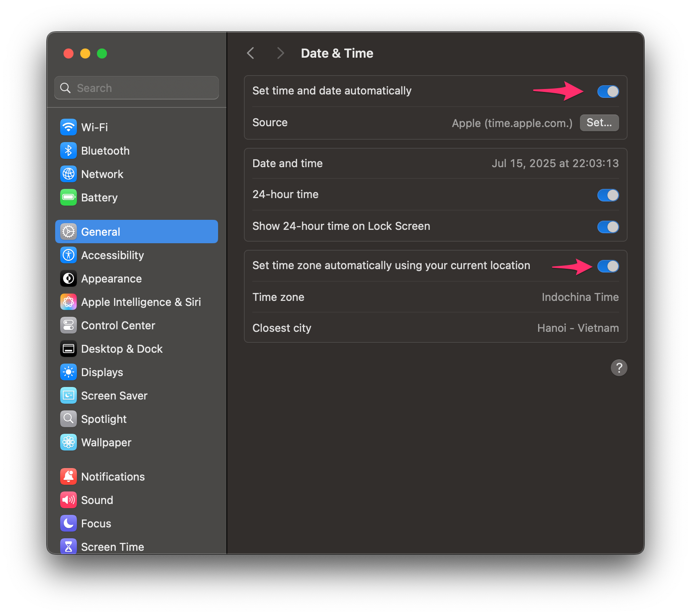Open the Appearance icon
Image resolution: width=691 pixels, height=616 pixels.
69,278
